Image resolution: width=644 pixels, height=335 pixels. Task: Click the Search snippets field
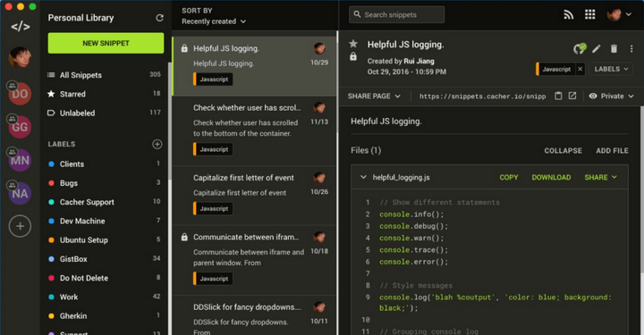coord(397,14)
